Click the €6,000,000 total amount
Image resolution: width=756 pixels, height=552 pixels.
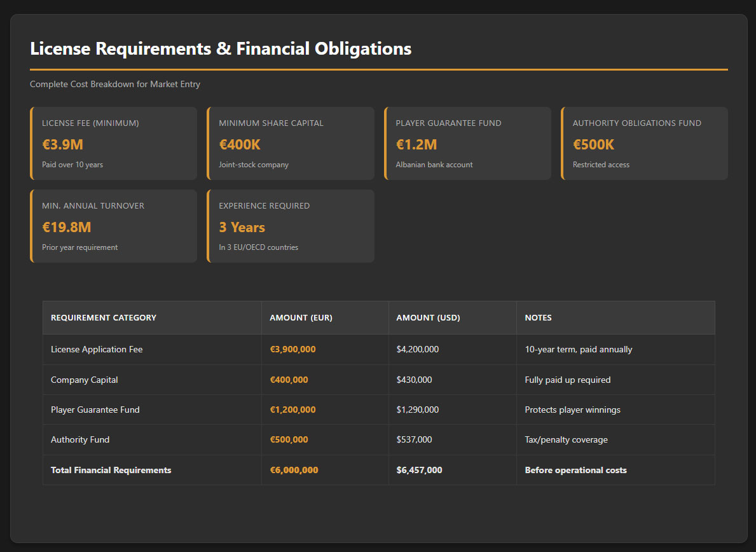(294, 470)
